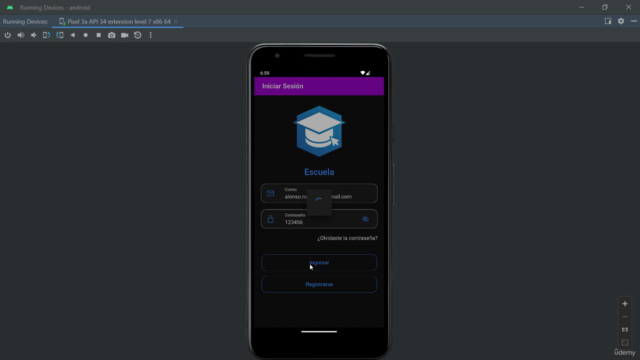Rotate the device right
Viewport: 640px width, 360px height.
(x=60, y=35)
